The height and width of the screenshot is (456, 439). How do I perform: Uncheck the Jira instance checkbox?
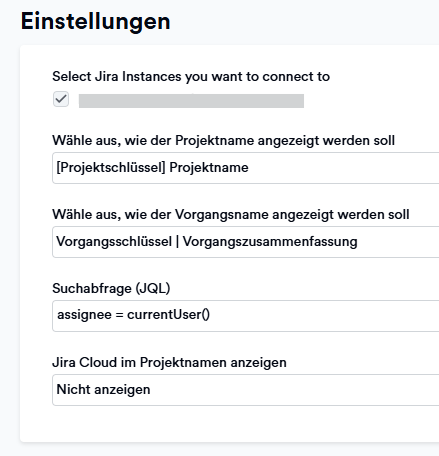(61, 99)
